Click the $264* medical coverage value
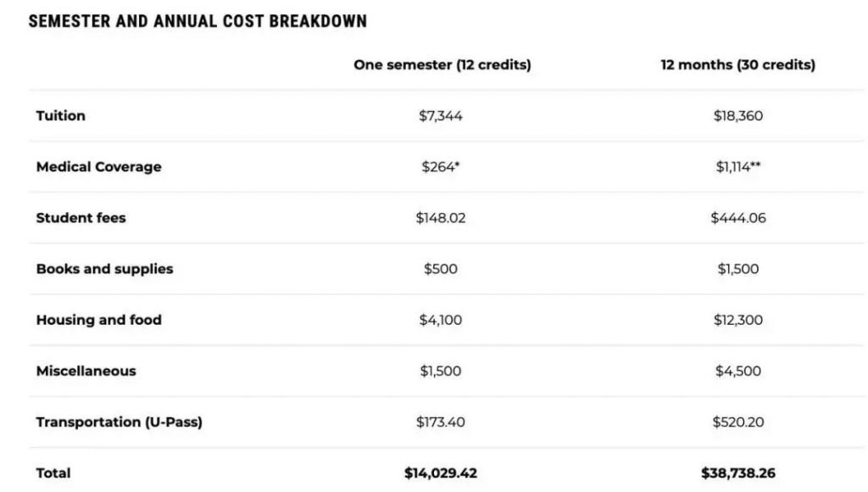 [441, 167]
